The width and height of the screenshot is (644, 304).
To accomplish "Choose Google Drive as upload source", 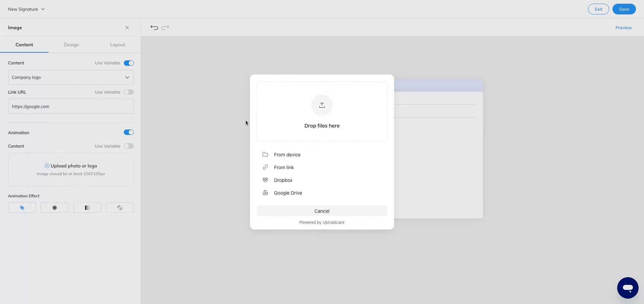I will pos(288,193).
